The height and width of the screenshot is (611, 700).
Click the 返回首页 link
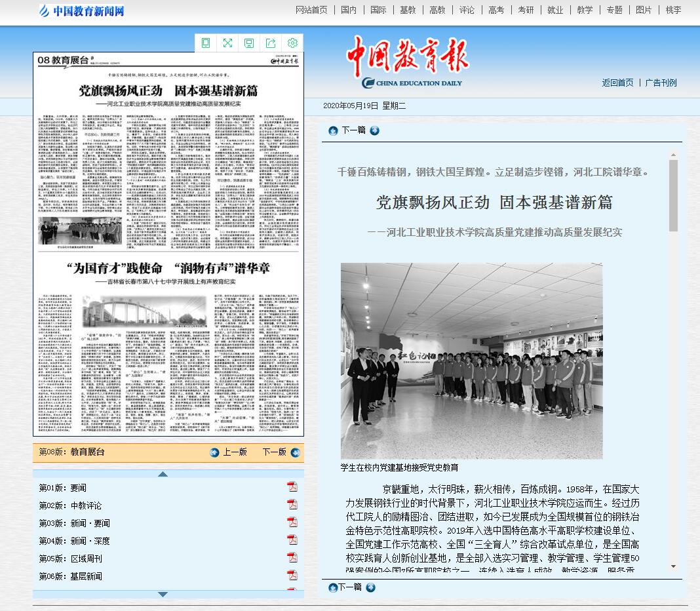(x=617, y=83)
